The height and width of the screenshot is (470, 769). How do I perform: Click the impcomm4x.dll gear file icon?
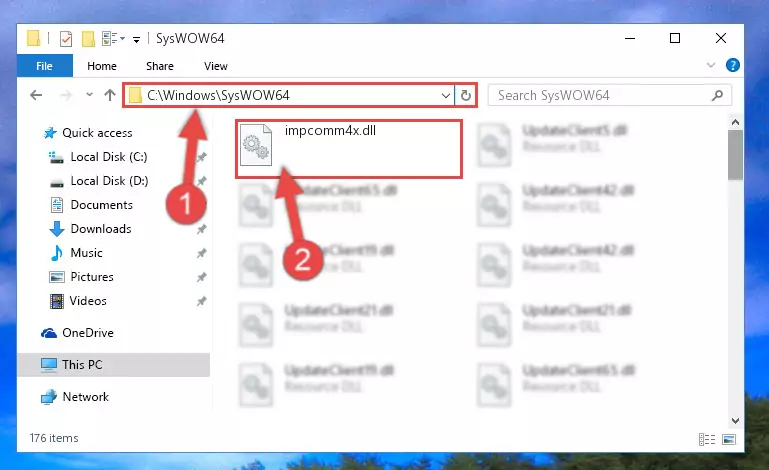coord(256,145)
